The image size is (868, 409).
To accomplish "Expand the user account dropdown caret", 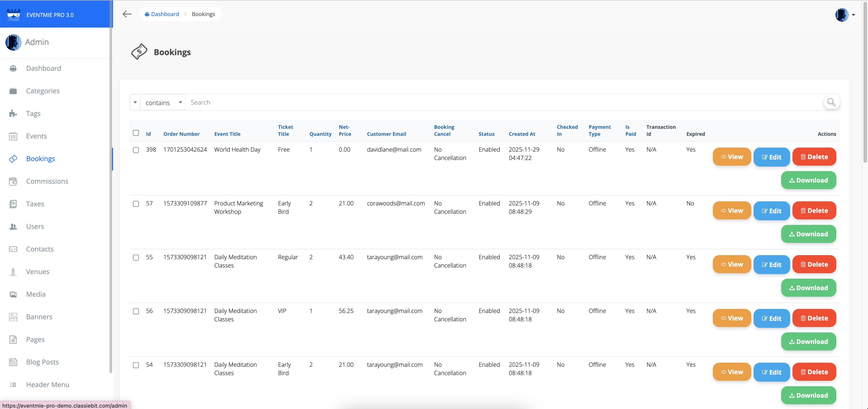I will click(854, 15).
